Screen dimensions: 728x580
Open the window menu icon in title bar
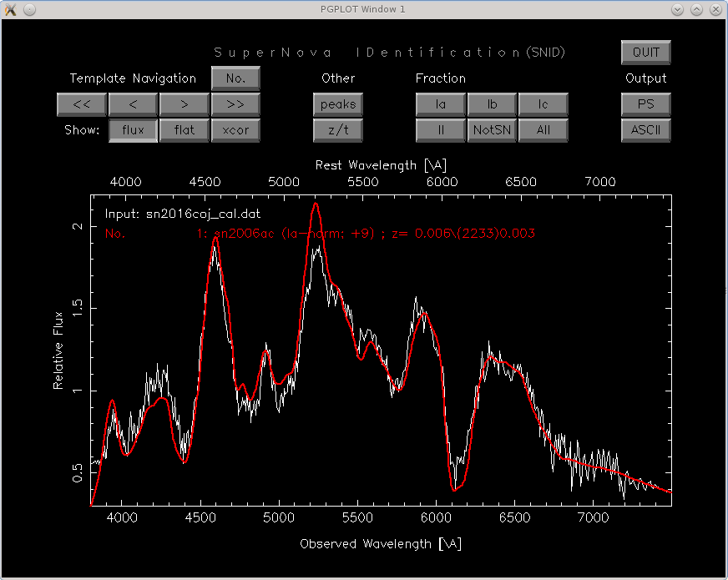coord(10,9)
